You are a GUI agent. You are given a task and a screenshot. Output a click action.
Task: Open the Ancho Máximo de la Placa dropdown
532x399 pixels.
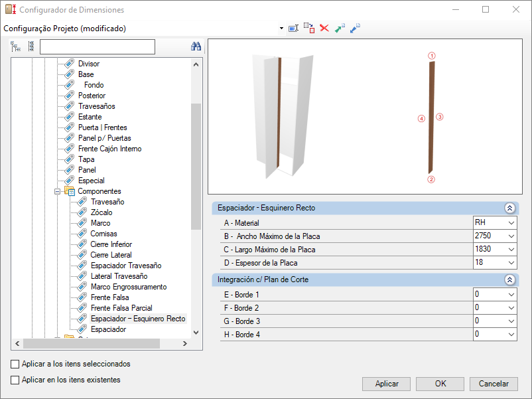pos(511,236)
